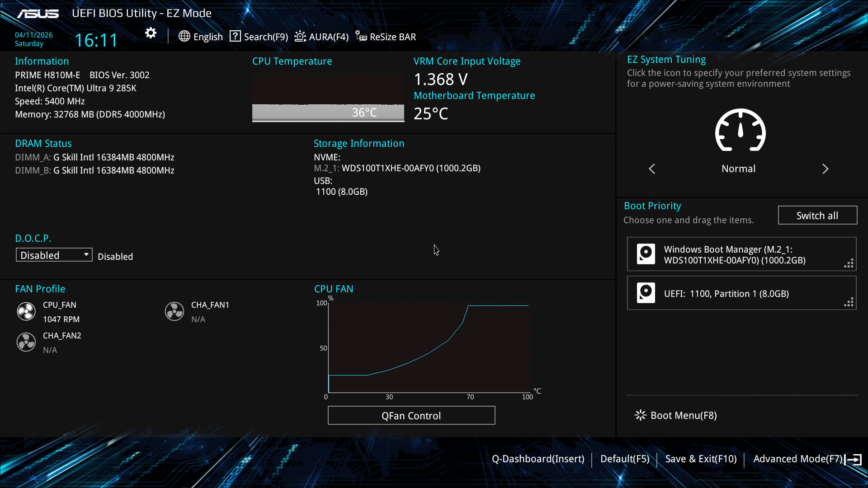The width and height of the screenshot is (868, 488).
Task: Click the EZ System Tuning gauge icon
Action: 740,130
